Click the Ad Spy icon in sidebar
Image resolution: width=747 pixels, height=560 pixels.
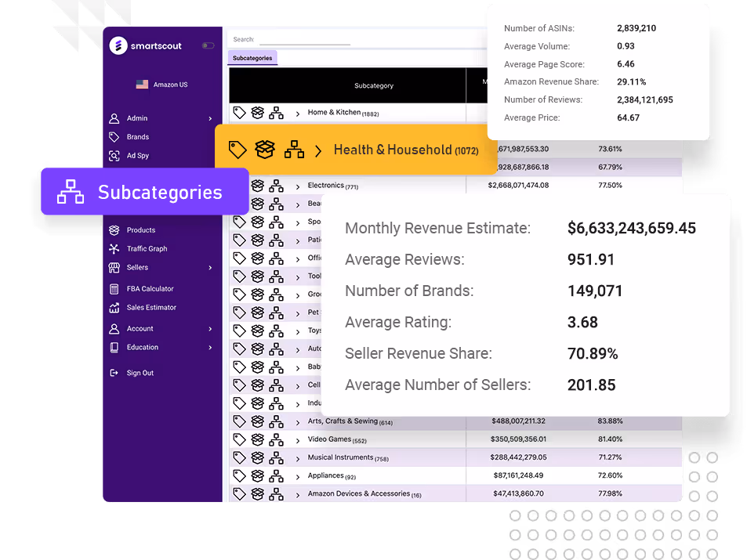tap(114, 156)
